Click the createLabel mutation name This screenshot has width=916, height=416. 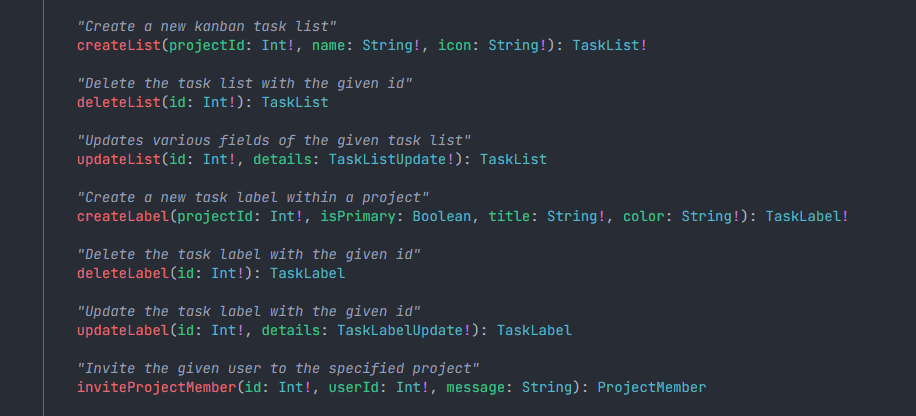123,216
